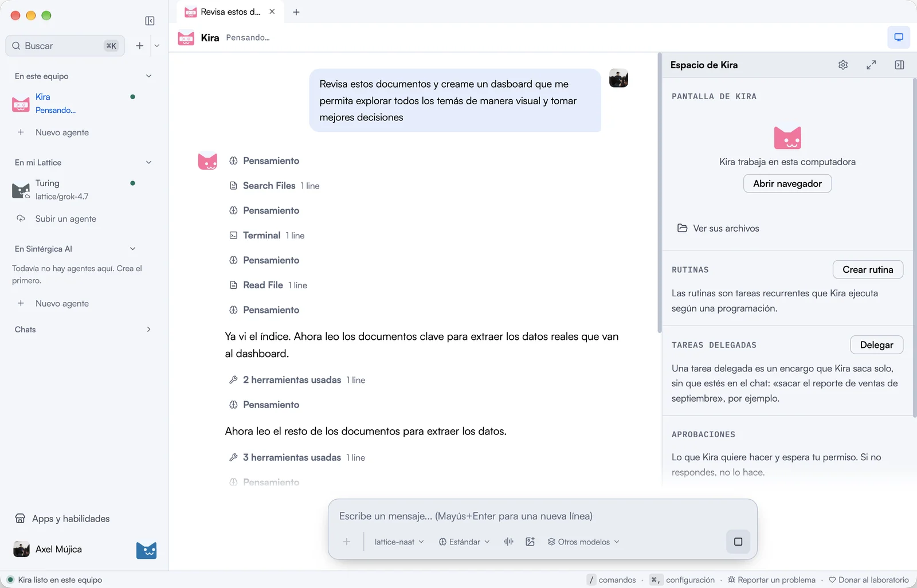Collapse the Espacio de Kira side panel
This screenshot has height=588, width=917.
coord(900,65)
